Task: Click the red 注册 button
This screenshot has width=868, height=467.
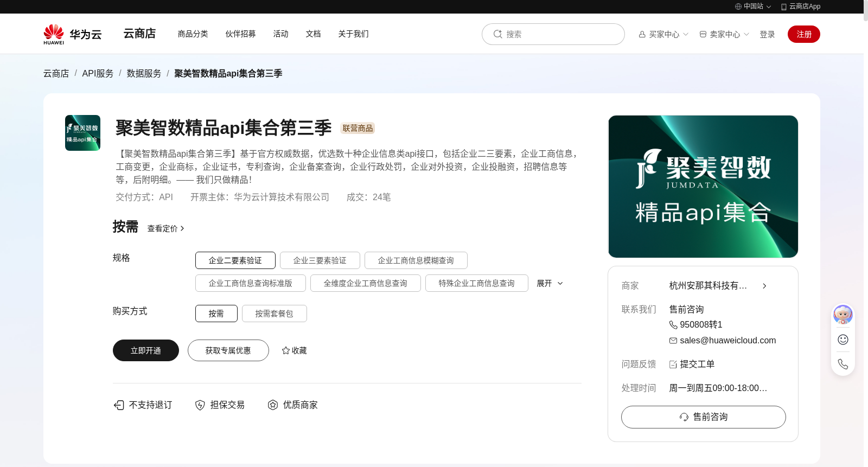Action: pos(804,34)
